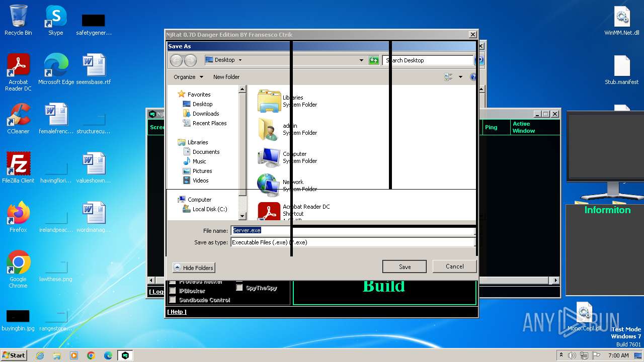Viewport: 644px width, 362px height.
Task: Select the Acrobat Reader DC shortcut in list
Action: tap(294, 211)
